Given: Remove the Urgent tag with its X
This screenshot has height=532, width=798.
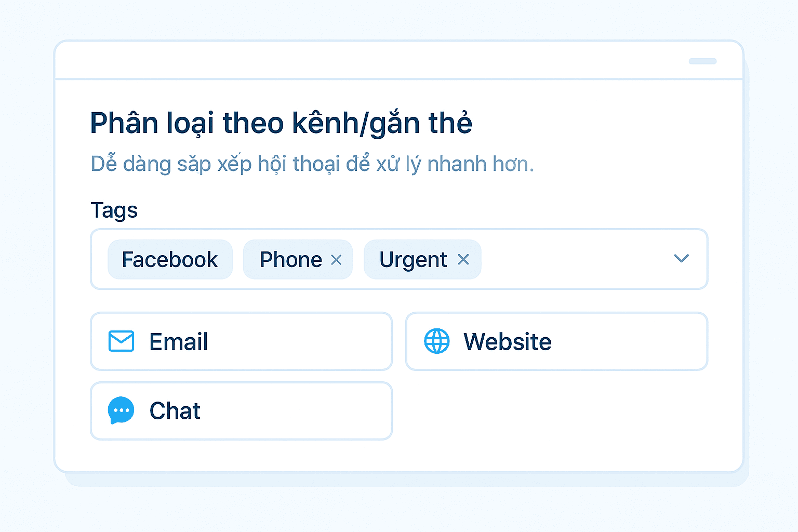Looking at the screenshot, I should 463,259.
